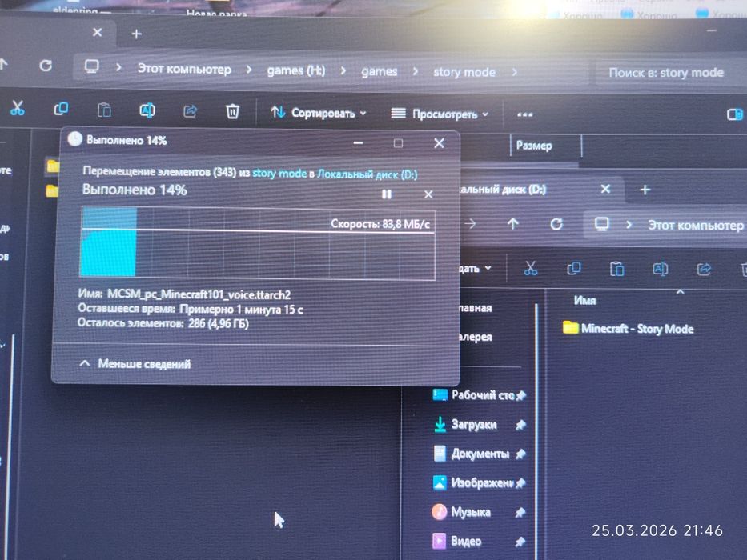Image resolution: width=747 pixels, height=560 pixels.
Task: Click the Copy icon in story mode toolbar
Action: click(61, 109)
